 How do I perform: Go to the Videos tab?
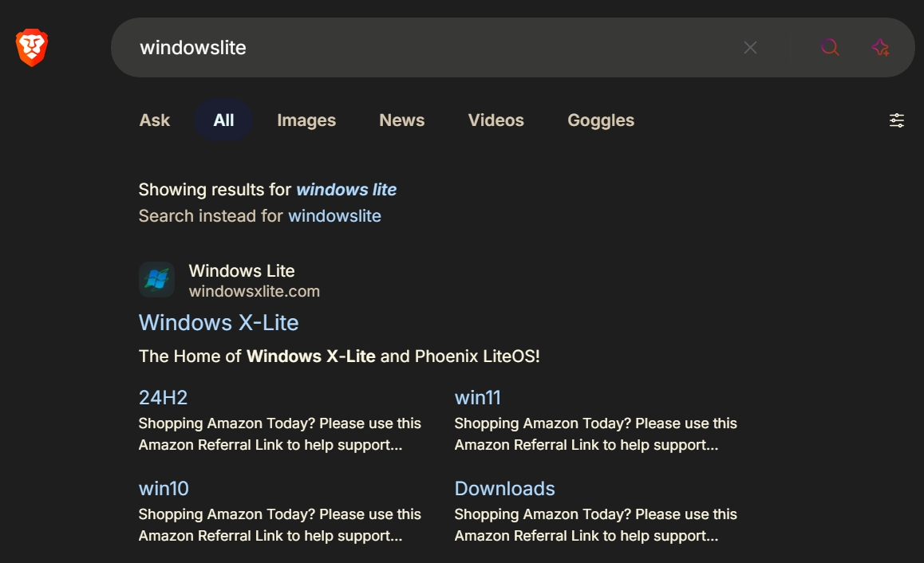coord(496,120)
